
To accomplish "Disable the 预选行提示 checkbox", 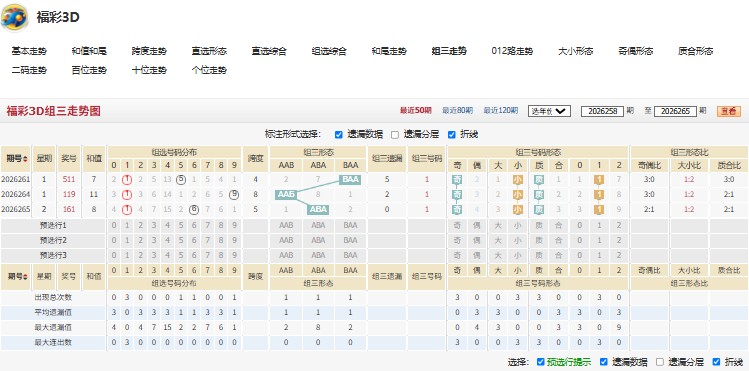I will [540, 362].
